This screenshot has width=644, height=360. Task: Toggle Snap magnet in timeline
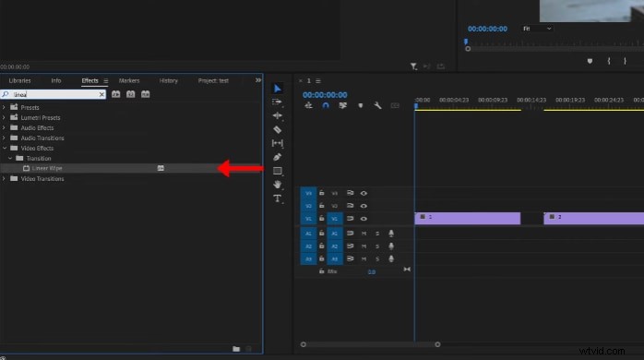[326, 105]
